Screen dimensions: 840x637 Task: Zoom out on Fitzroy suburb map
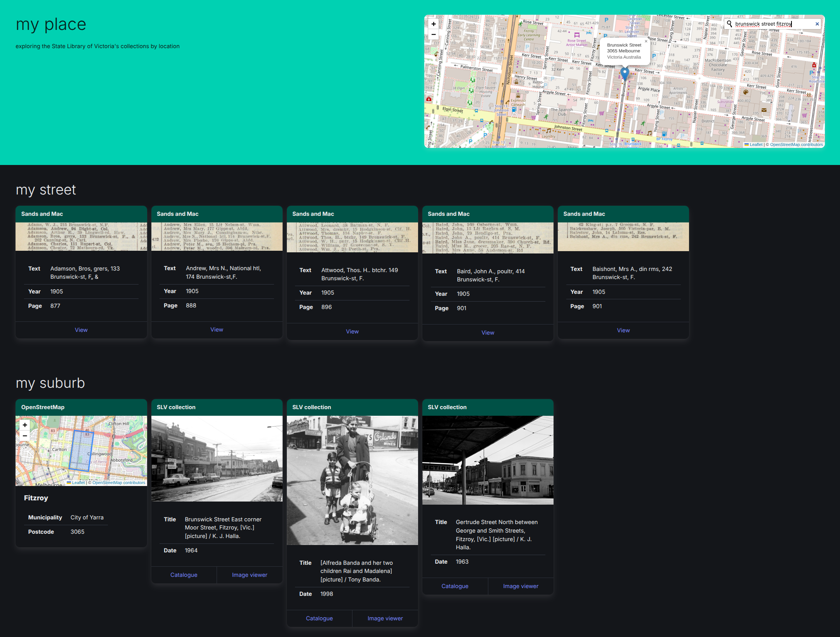coord(25,436)
